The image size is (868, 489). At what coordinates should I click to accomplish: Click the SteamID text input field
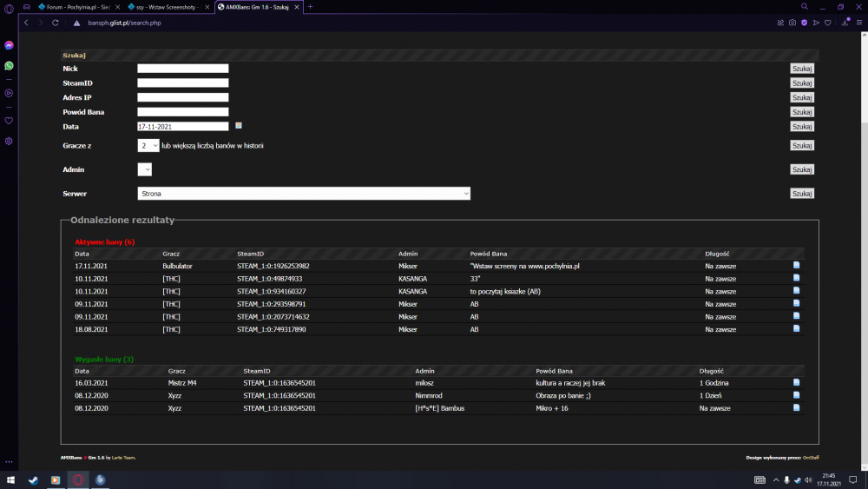point(182,83)
